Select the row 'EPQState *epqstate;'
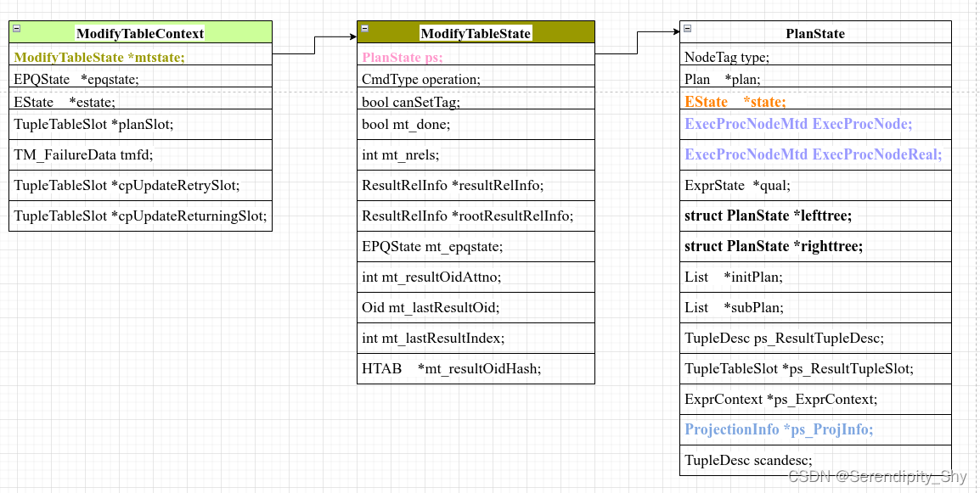 [141, 76]
